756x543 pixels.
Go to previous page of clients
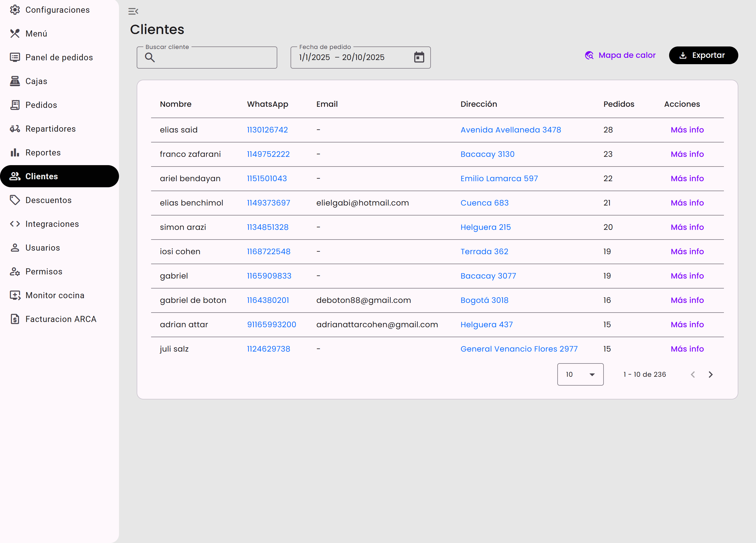click(693, 375)
